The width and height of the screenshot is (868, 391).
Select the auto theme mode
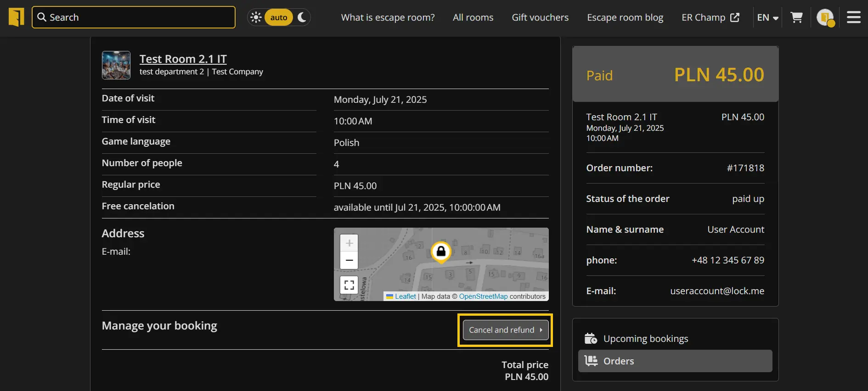[x=278, y=17]
